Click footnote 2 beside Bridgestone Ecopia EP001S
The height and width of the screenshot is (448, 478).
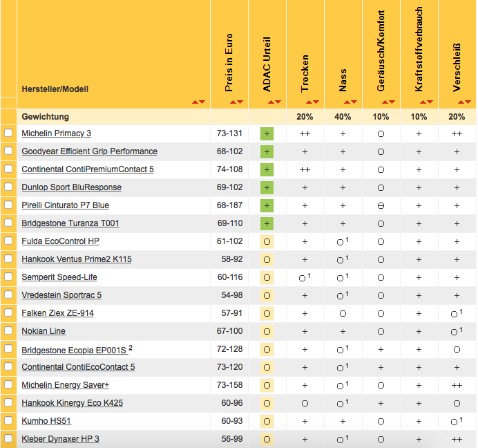coord(131,348)
